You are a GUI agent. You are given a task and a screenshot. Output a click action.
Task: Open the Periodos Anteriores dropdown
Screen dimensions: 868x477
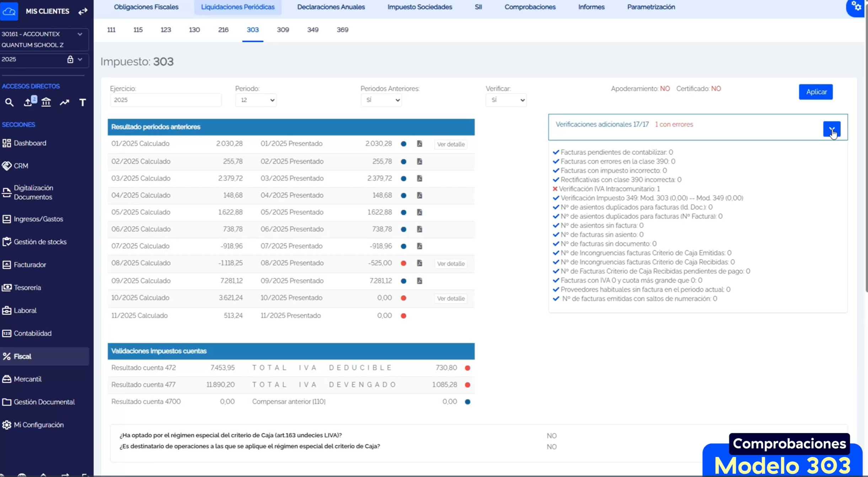(x=381, y=100)
